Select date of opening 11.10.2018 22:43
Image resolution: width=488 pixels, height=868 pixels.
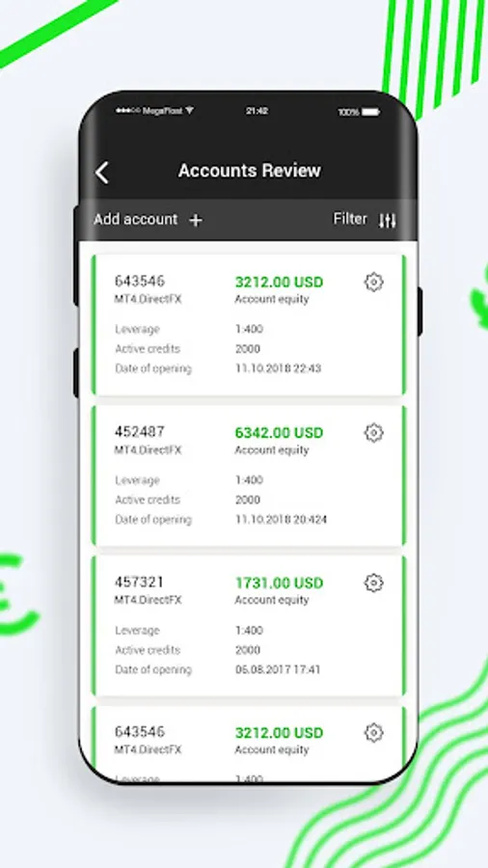tap(278, 368)
